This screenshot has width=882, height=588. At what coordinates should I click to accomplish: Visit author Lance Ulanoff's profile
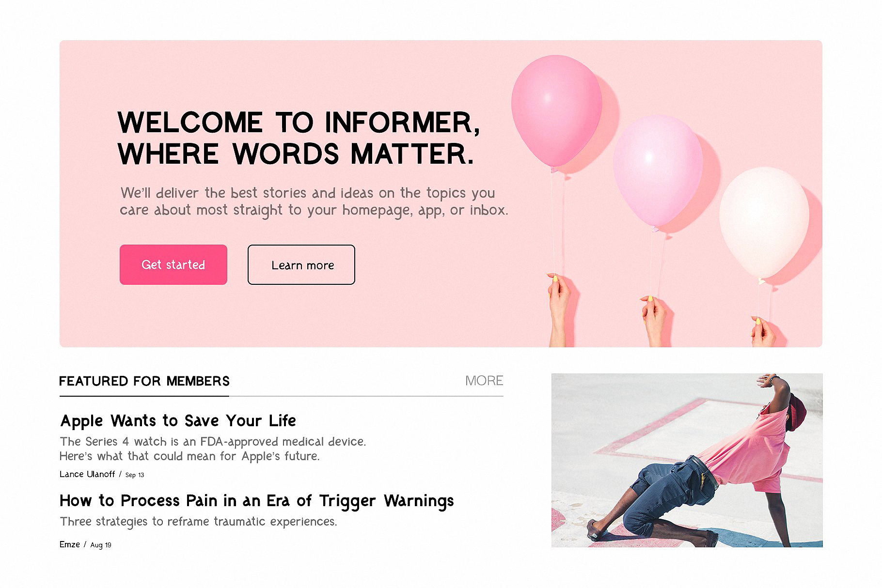tap(87, 474)
